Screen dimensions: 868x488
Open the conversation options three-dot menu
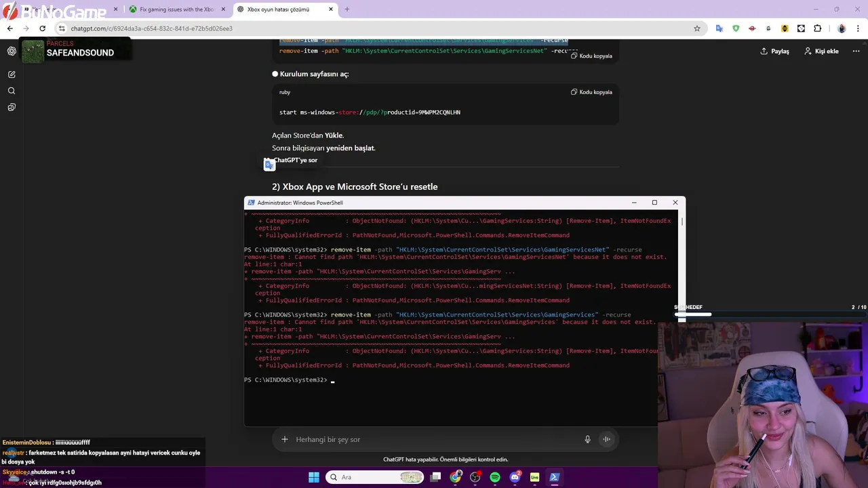pos(856,51)
